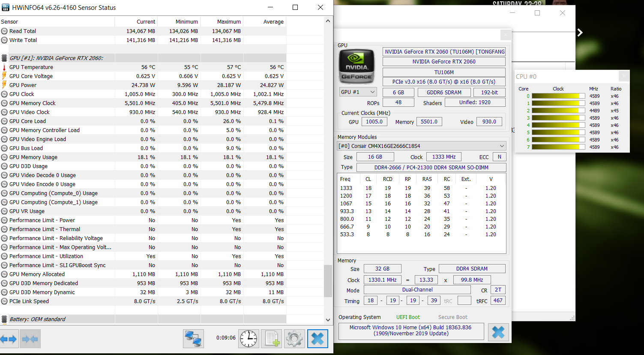Click the DDR4-2666 memory type field
Image resolution: width=644 pixels, height=355 pixels.
tap(431, 168)
